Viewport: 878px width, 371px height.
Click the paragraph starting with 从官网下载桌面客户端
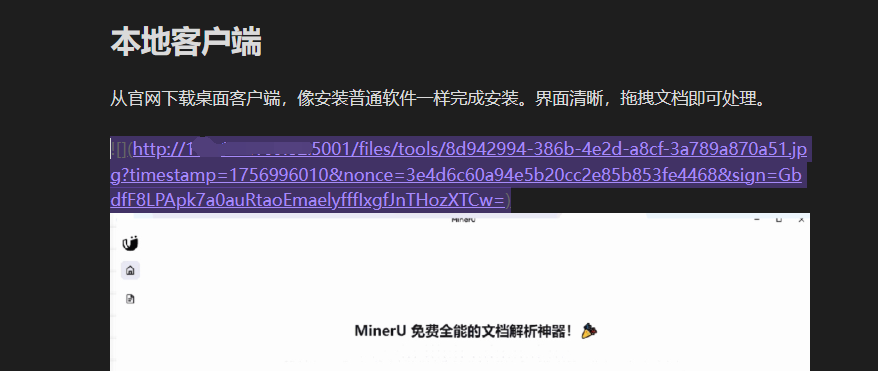[437, 99]
